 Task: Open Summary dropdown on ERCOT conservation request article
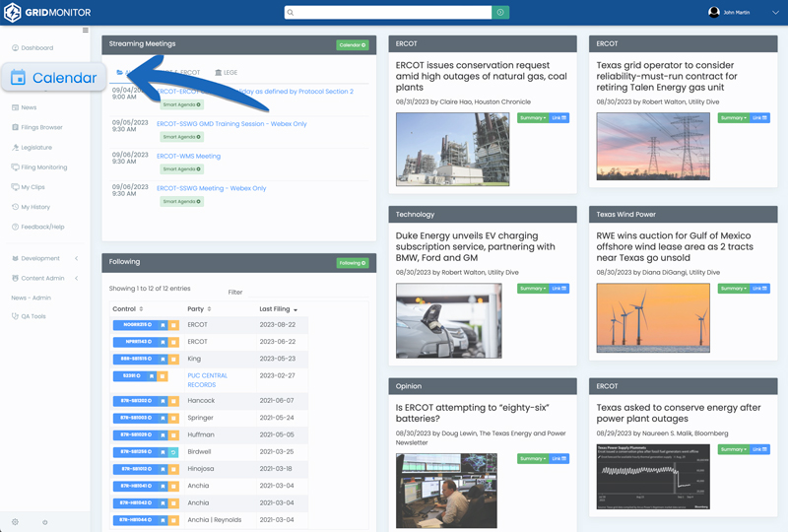(x=533, y=118)
